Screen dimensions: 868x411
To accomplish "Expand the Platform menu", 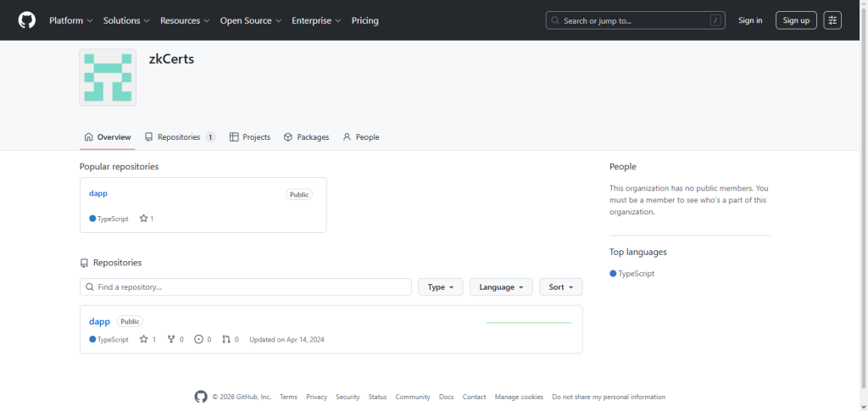I will click(x=71, y=20).
